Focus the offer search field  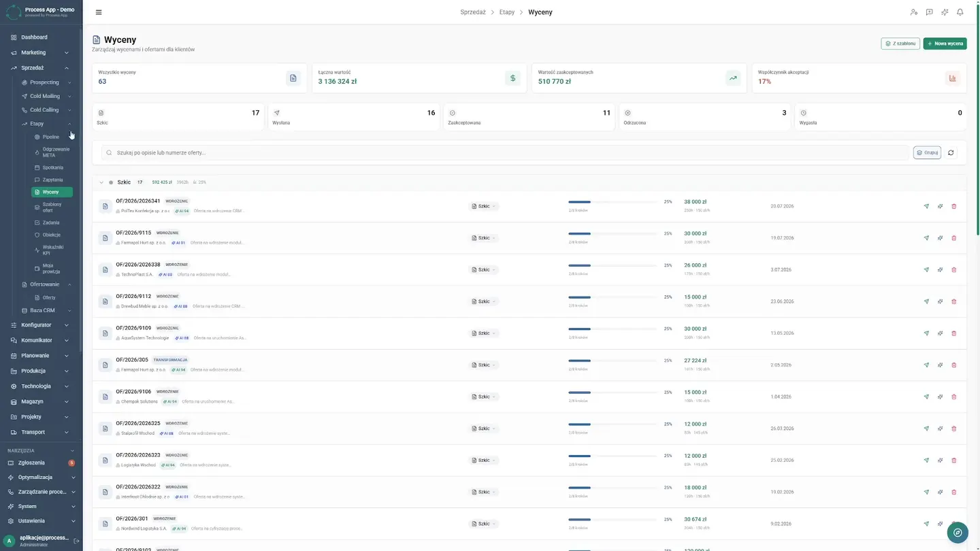point(506,153)
